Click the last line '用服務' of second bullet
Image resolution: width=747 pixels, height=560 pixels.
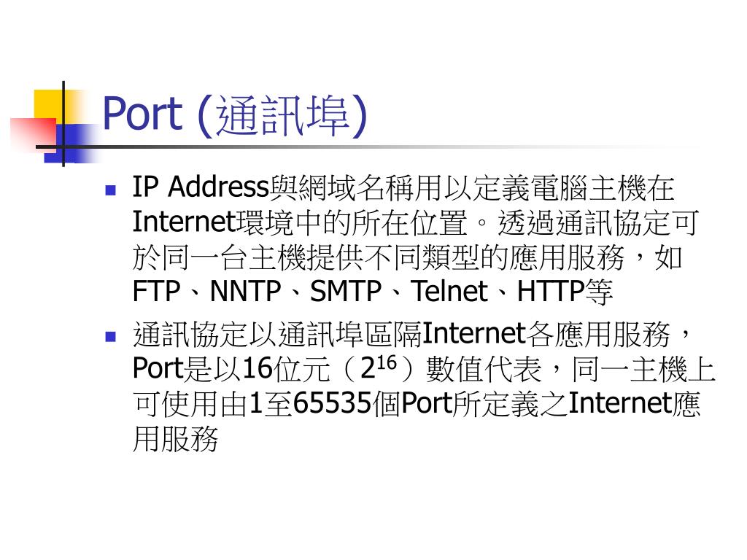[x=175, y=438]
